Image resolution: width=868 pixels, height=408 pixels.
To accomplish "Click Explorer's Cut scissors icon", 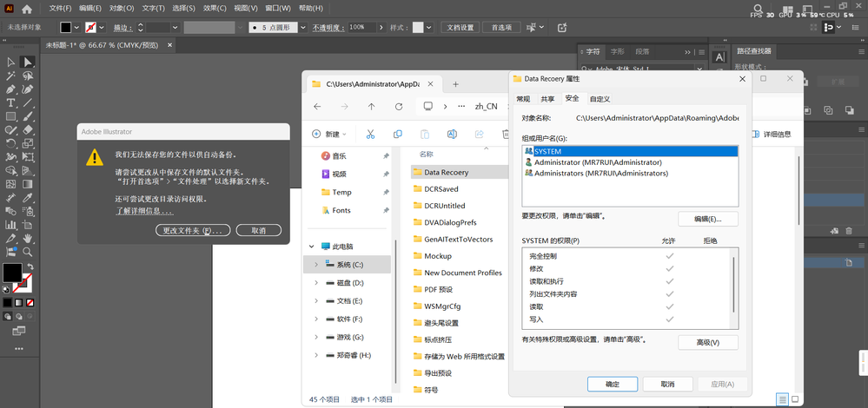I will [x=370, y=134].
